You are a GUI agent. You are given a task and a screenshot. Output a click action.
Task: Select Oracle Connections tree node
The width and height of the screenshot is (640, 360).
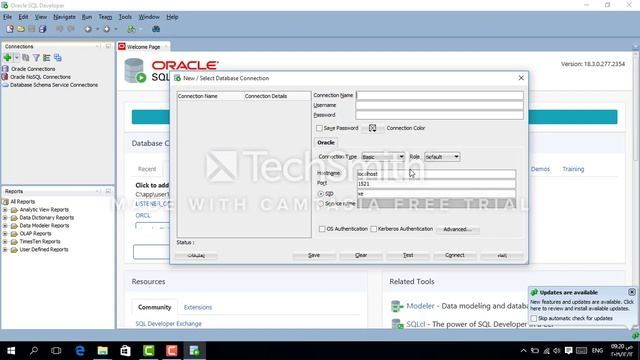pyautogui.click(x=33, y=69)
